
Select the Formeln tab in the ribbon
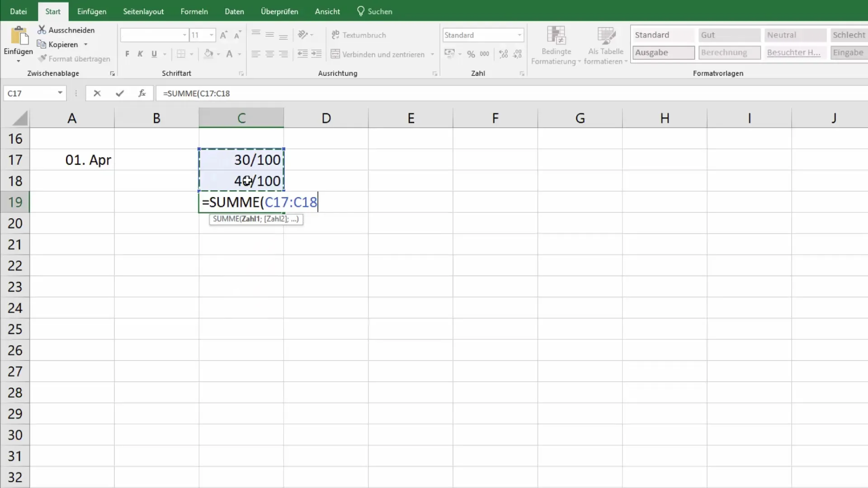pos(194,11)
